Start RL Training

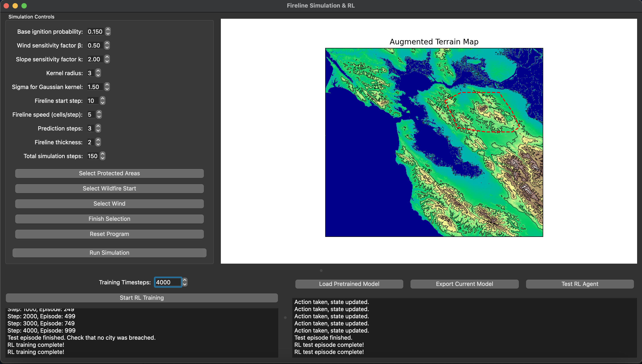pos(141,298)
